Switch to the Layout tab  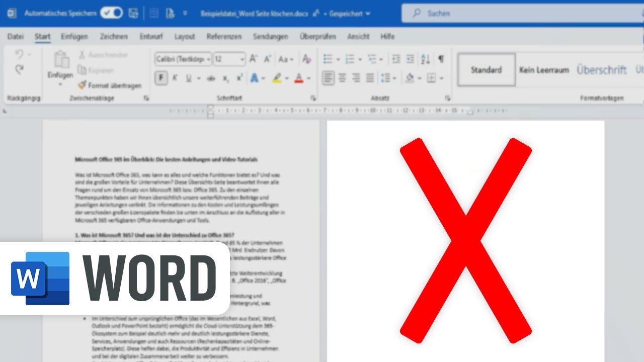[185, 36]
